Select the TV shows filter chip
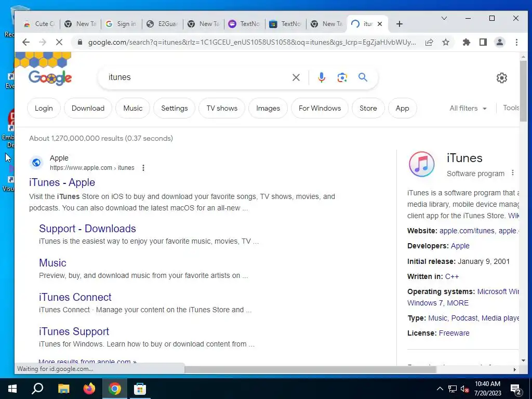This screenshot has height=399, width=532. tap(222, 108)
